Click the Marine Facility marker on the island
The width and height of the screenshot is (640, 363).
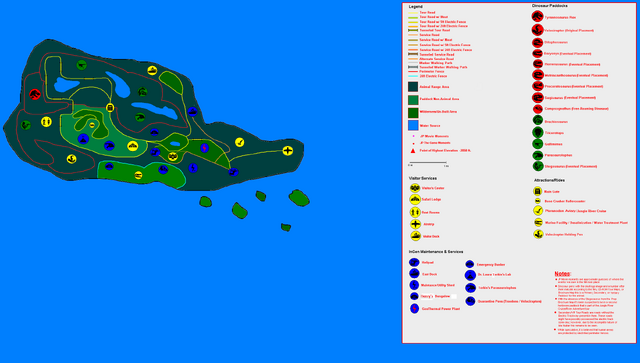pyautogui.click(x=138, y=176)
